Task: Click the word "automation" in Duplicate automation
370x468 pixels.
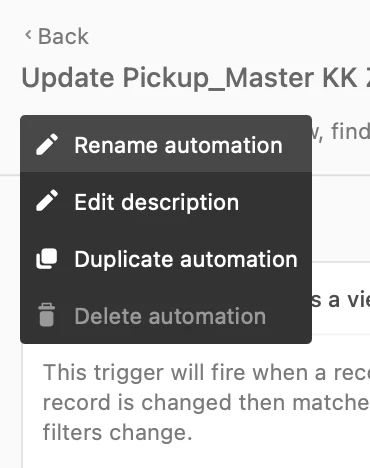Action: 239,259
